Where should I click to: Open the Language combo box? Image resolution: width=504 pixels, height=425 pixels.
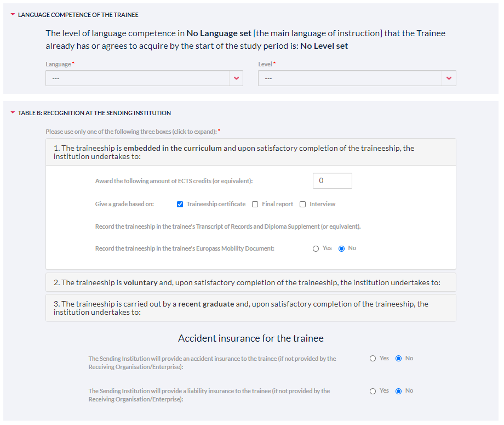pos(137,78)
